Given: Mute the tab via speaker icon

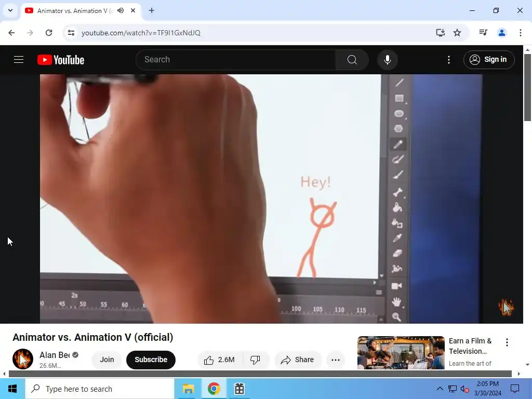Looking at the screenshot, I should click(121, 10).
